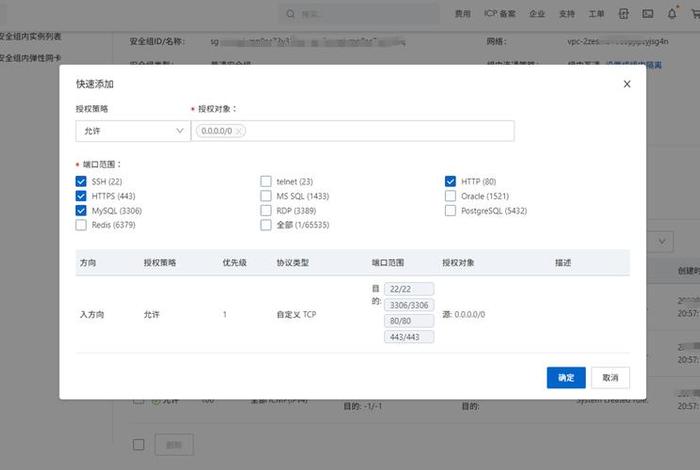The height and width of the screenshot is (470, 700).
Task: Click the 优先级 column header
Action: click(x=234, y=263)
